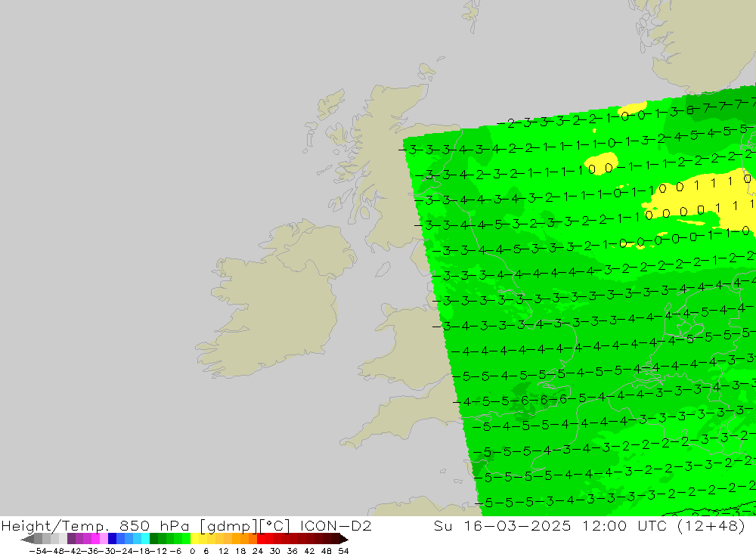Click the 'ICON-D2' model name
756x554 pixels.
click(x=336, y=526)
